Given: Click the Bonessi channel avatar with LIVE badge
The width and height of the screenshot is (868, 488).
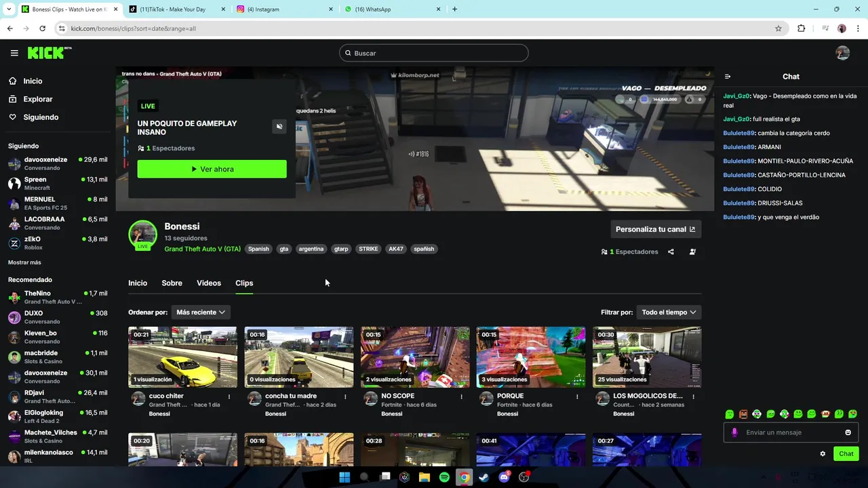Looking at the screenshot, I should pos(142,235).
